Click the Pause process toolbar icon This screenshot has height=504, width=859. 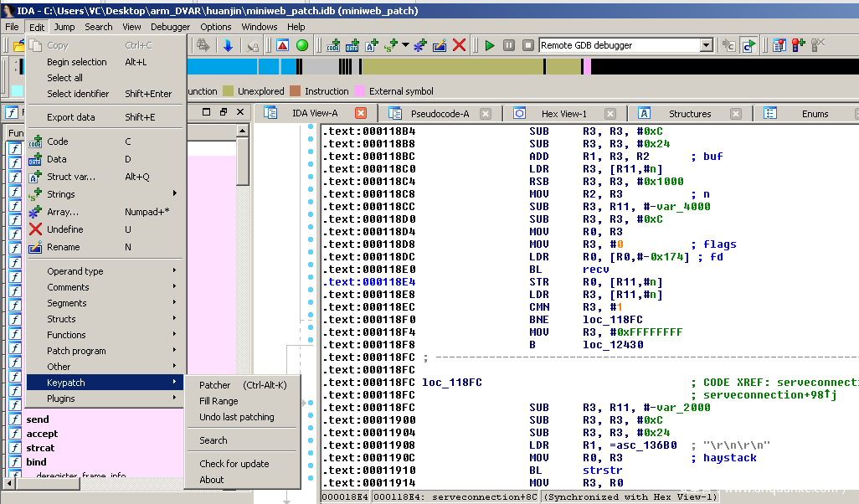pyautogui.click(x=509, y=45)
